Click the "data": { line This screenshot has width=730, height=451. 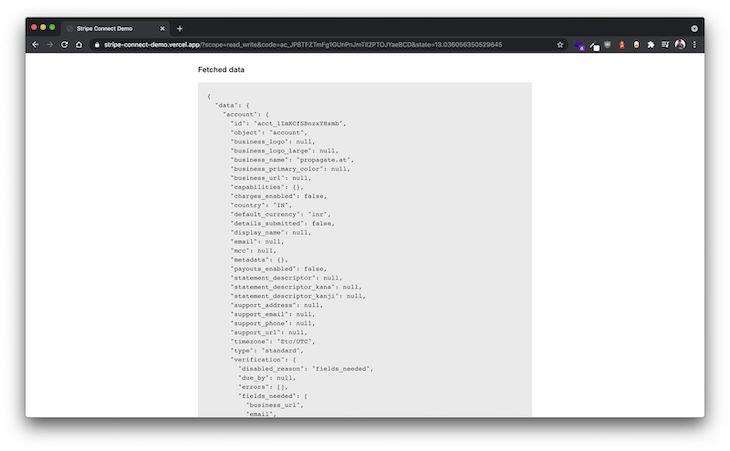tap(232, 105)
